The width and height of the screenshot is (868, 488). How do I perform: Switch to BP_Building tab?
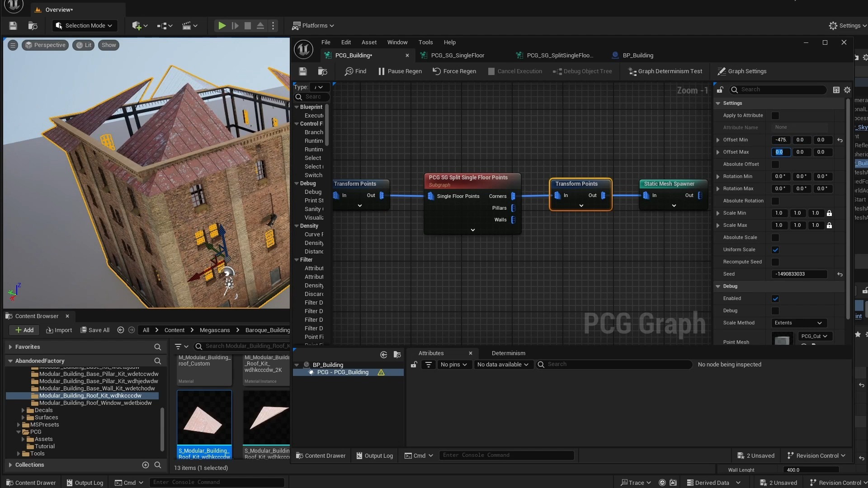tap(638, 56)
